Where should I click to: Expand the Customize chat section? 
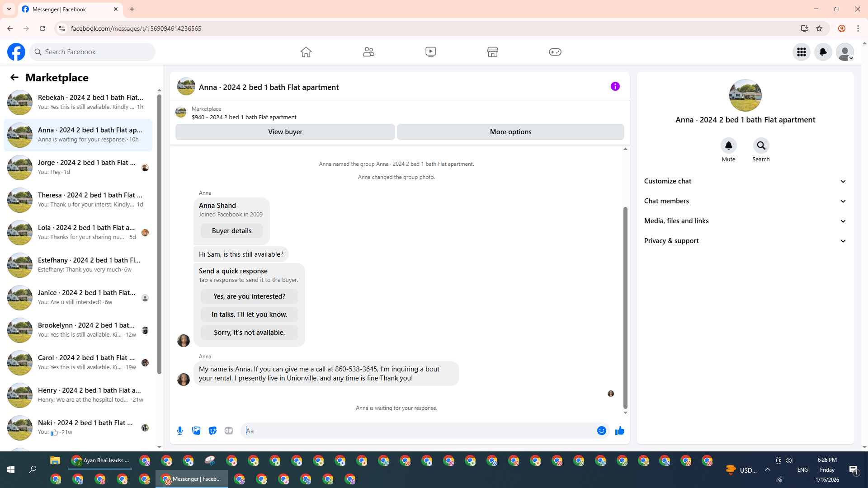[745, 181]
